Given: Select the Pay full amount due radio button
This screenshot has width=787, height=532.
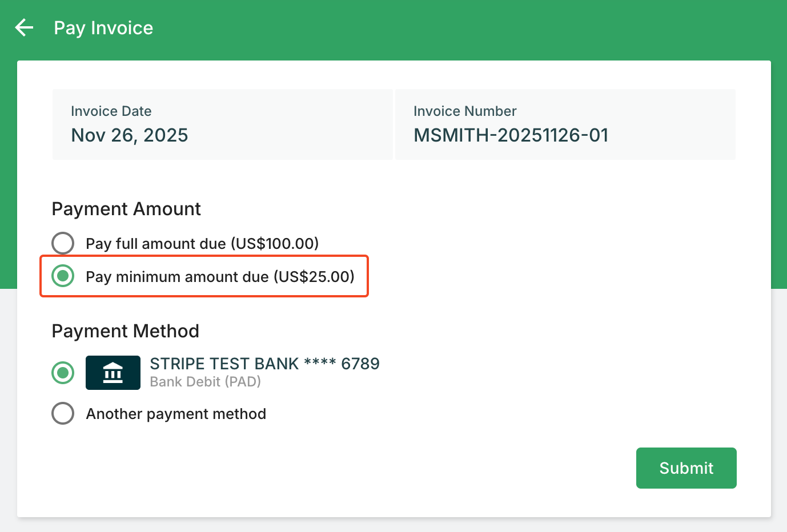Looking at the screenshot, I should click(x=63, y=243).
